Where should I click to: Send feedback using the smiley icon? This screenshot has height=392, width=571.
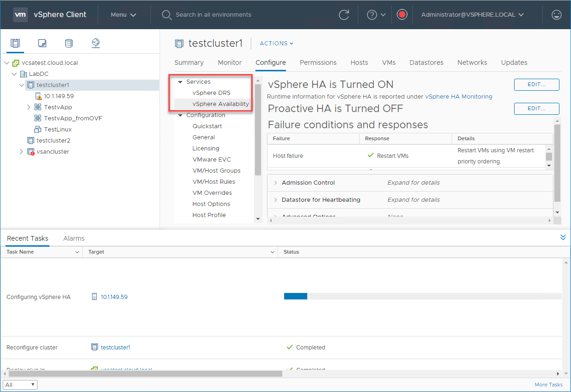pos(556,14)
